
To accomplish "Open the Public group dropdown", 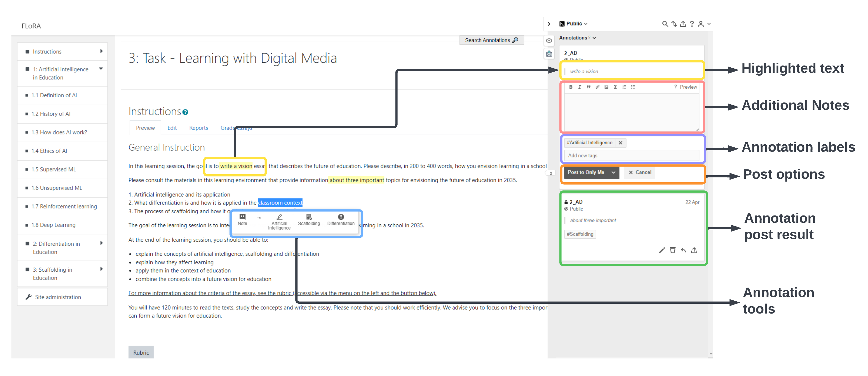I will click(577, 24).
